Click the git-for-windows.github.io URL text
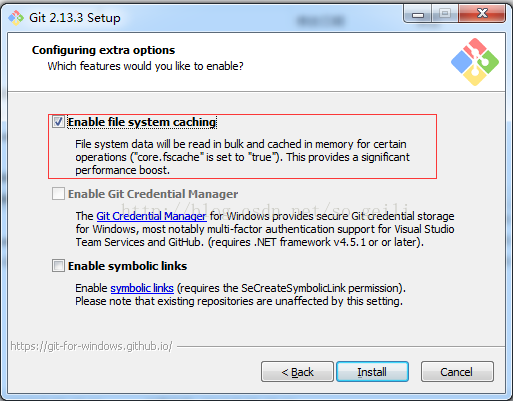Image resolution: width=513 pixels, height=401 pixels. click(x=91, y=346)
